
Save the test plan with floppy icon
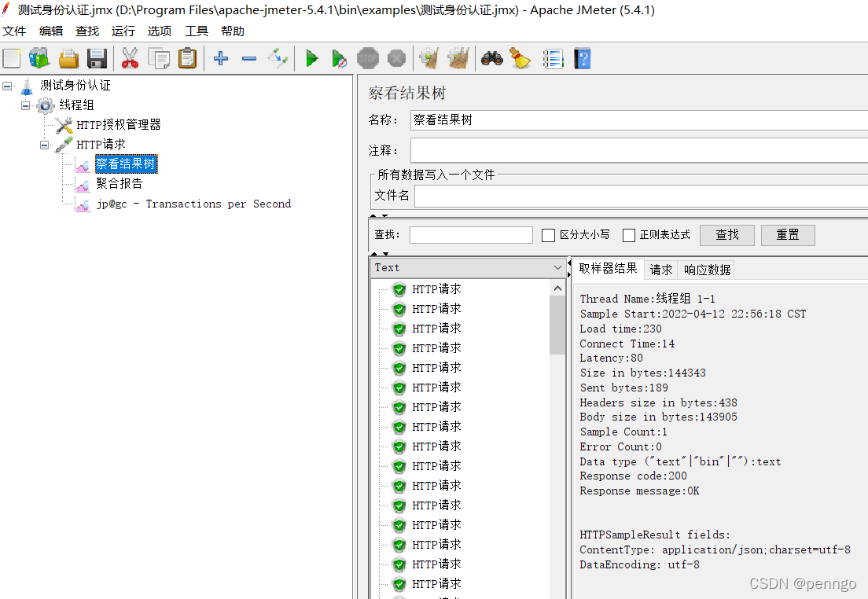click(97, 58)
